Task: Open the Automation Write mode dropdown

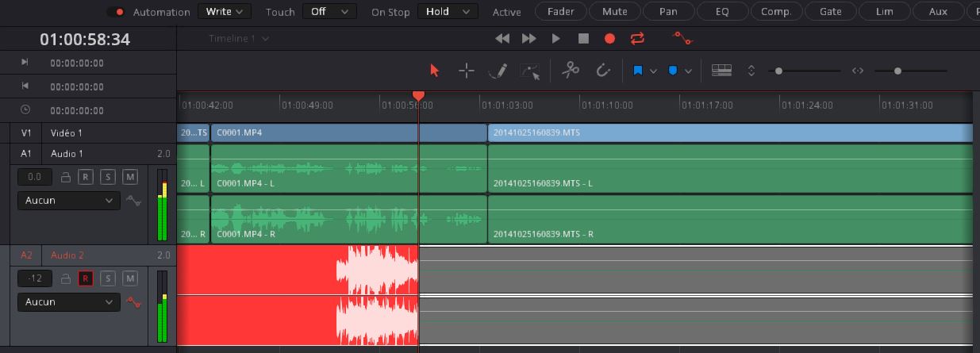Action: [x=224, y=12]
